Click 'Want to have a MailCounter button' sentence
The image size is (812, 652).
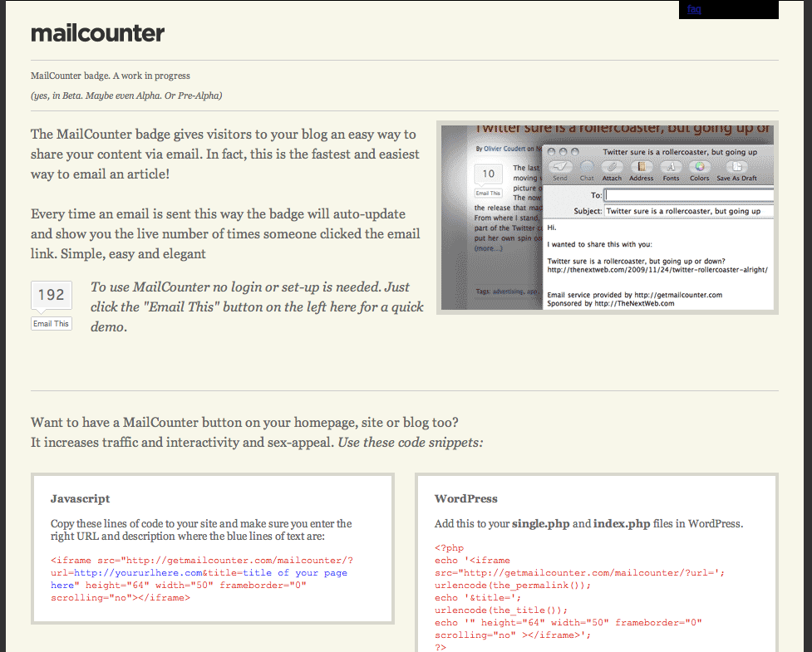[x=244, y=422]
